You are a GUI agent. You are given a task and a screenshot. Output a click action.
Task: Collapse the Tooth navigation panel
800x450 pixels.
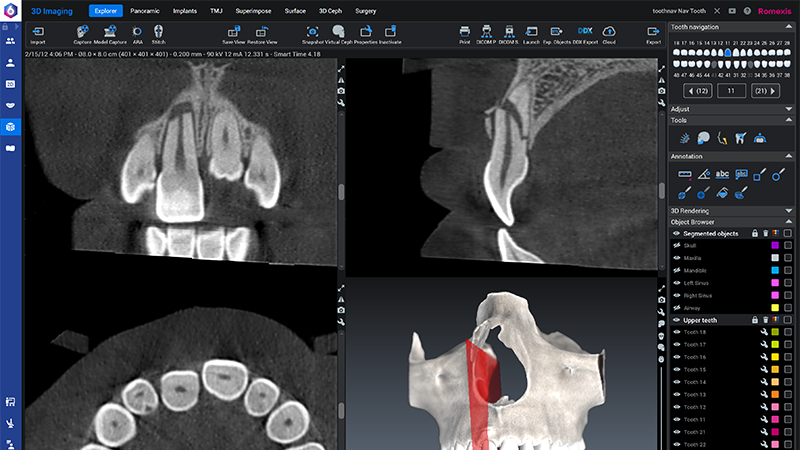(789, 27)
